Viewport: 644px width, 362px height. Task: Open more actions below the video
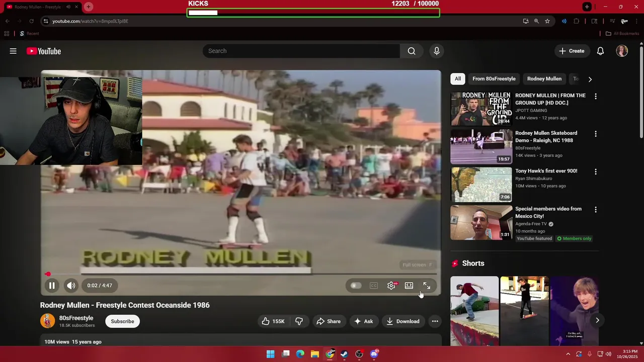coord(435,321)
